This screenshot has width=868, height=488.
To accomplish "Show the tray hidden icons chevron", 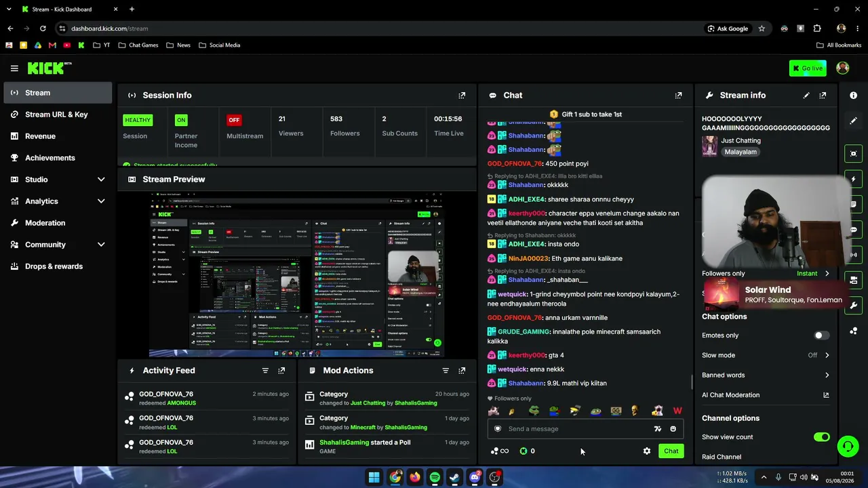I will [x=764, y=477].
